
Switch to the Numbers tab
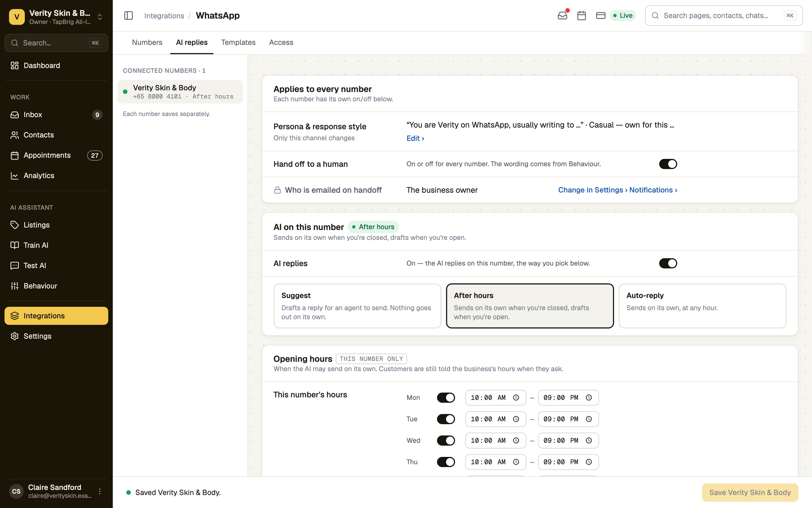point(147,42)
